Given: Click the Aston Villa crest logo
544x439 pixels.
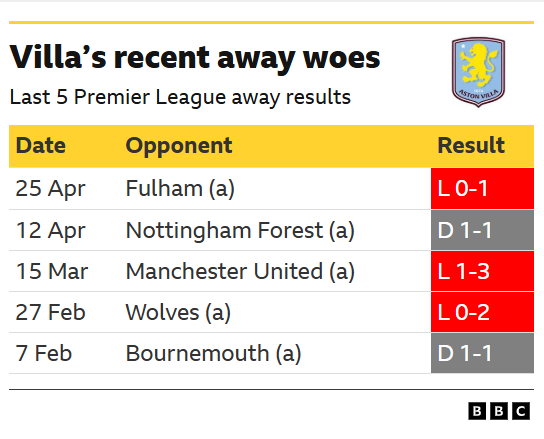Looking at the screenshot, I should click(478, 72).
